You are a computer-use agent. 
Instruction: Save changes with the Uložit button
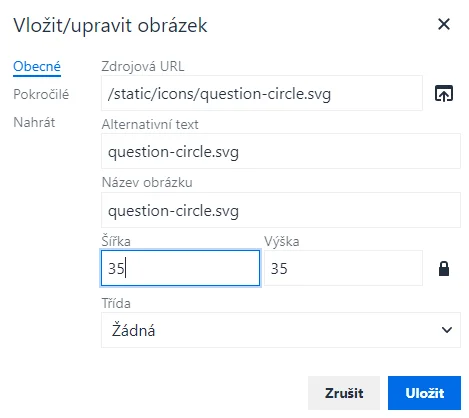pyautogui.click(x=424, y=393)
